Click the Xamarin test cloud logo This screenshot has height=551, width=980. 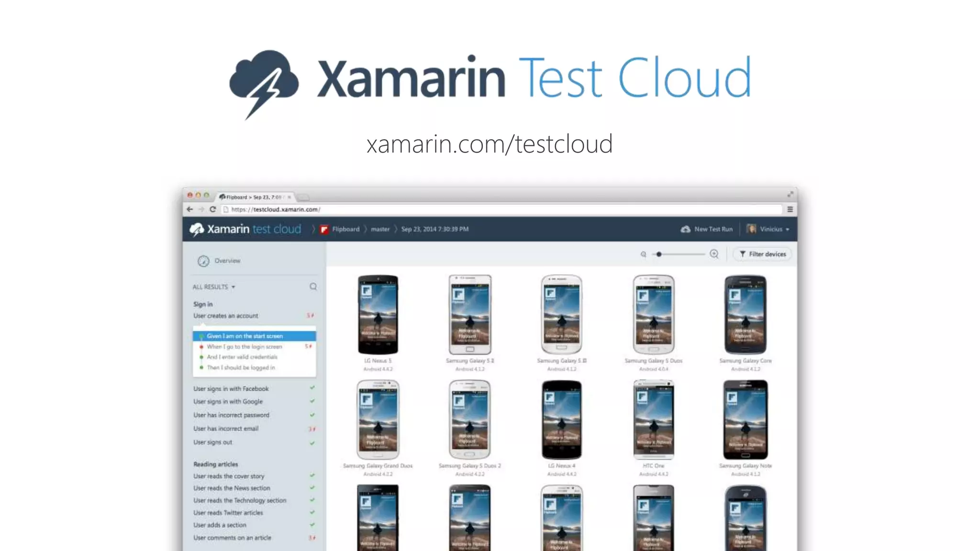[245, 229]
